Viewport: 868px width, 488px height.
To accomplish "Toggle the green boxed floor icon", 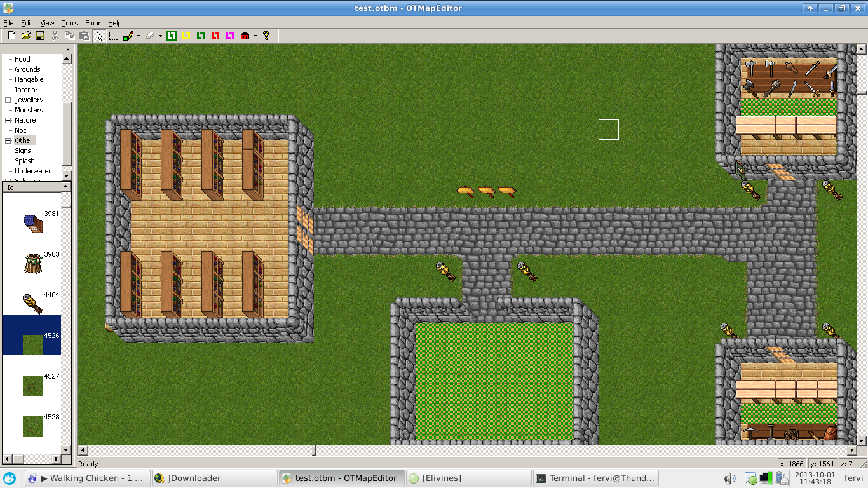I will tap(172, 36).
